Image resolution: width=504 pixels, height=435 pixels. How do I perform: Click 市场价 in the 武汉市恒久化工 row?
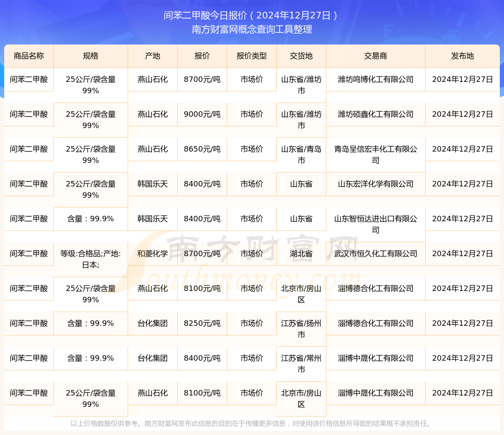point(252,254)
